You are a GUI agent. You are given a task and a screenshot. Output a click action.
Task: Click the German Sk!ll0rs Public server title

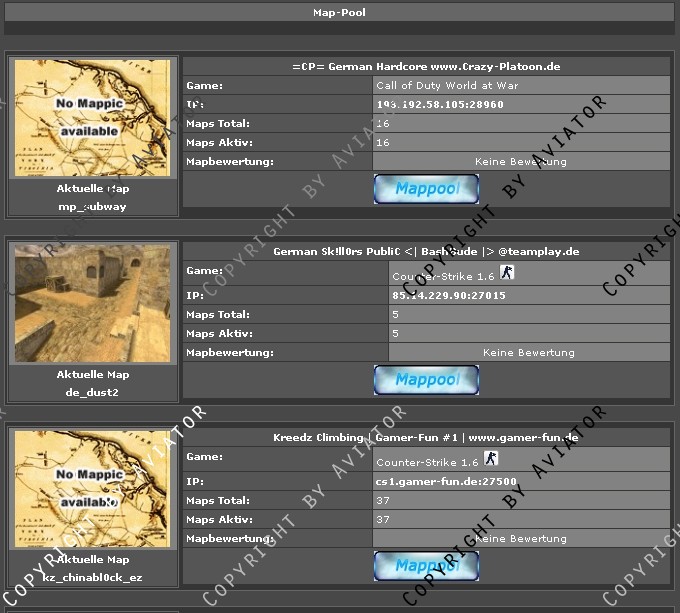(426, 252)
